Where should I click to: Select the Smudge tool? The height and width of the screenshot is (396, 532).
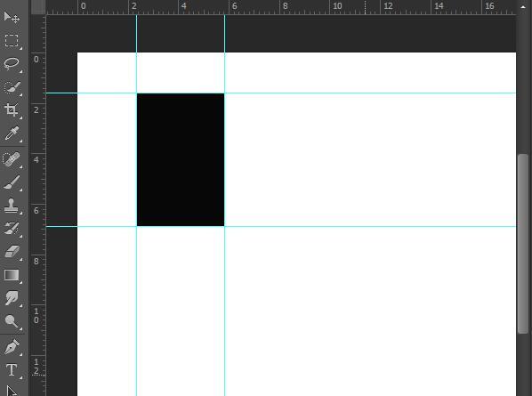[12, 298]
